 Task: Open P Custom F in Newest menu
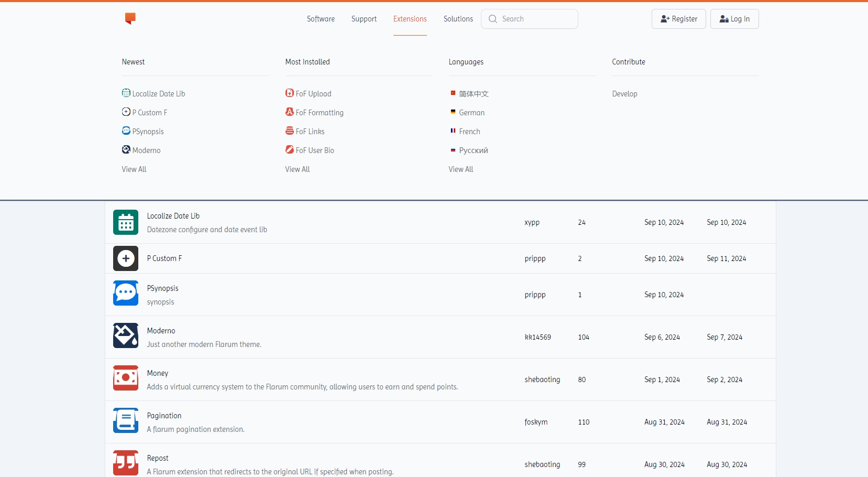150,113
